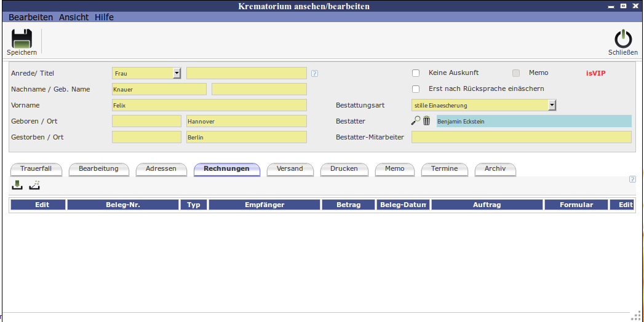Search for a Bestatter with magnifier icon
This screenshot has height=322, width=644.
[x=416, y=121]
